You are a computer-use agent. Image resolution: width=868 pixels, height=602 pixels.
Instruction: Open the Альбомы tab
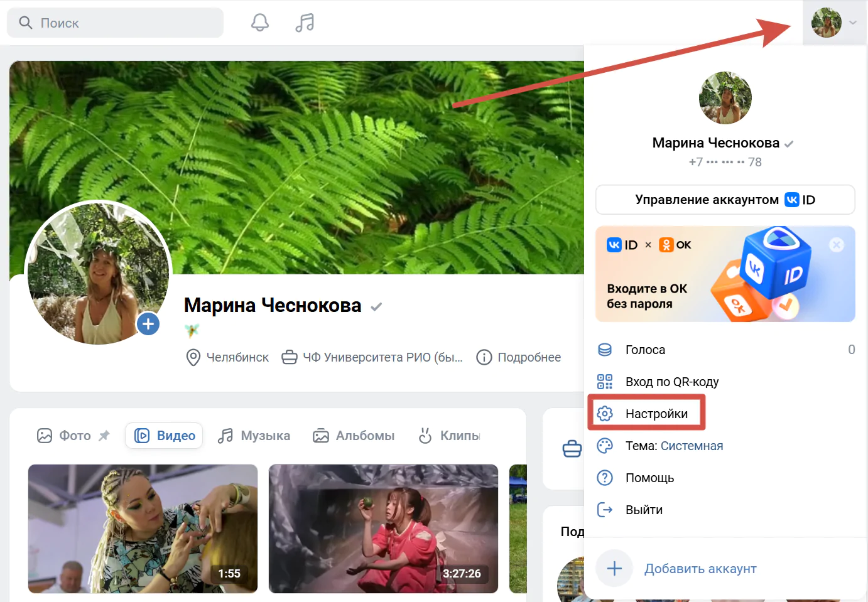[354, 436]
